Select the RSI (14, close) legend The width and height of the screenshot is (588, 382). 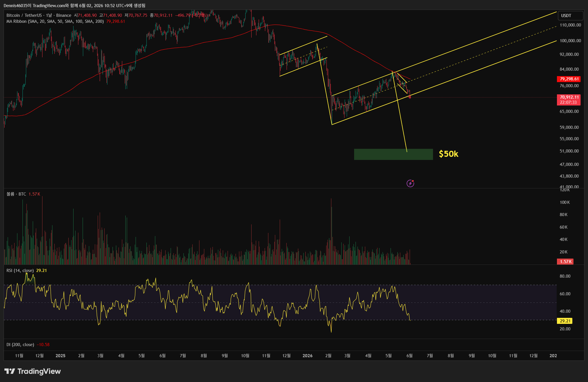(20, 271)
